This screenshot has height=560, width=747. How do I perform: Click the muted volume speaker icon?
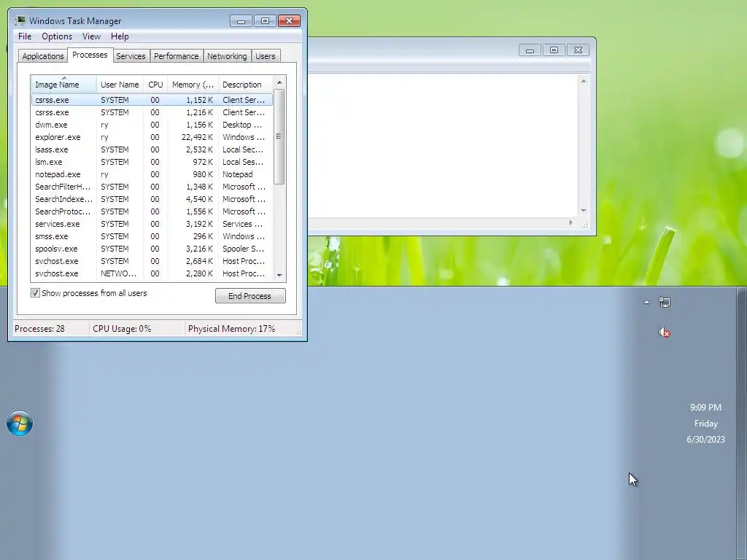[x=665, y=332]
